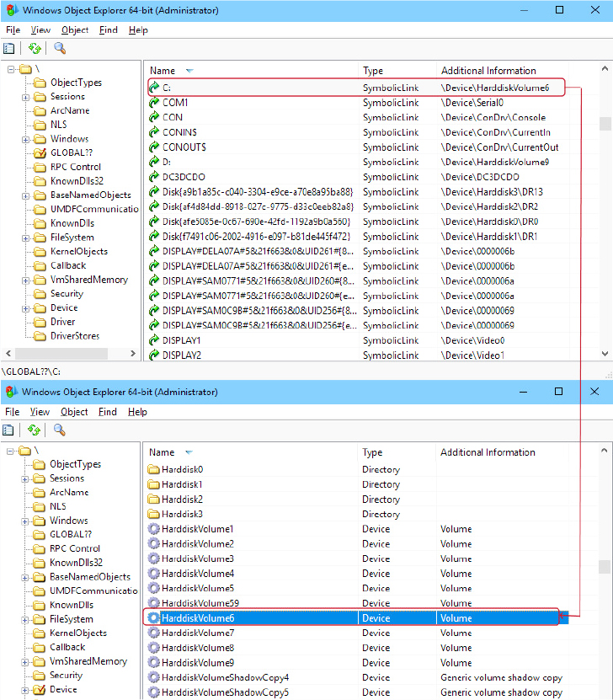Select the DISPLAY1 symbolic link icon
The height and width of the screenshot is (700, 613).
tap(154, 340)
